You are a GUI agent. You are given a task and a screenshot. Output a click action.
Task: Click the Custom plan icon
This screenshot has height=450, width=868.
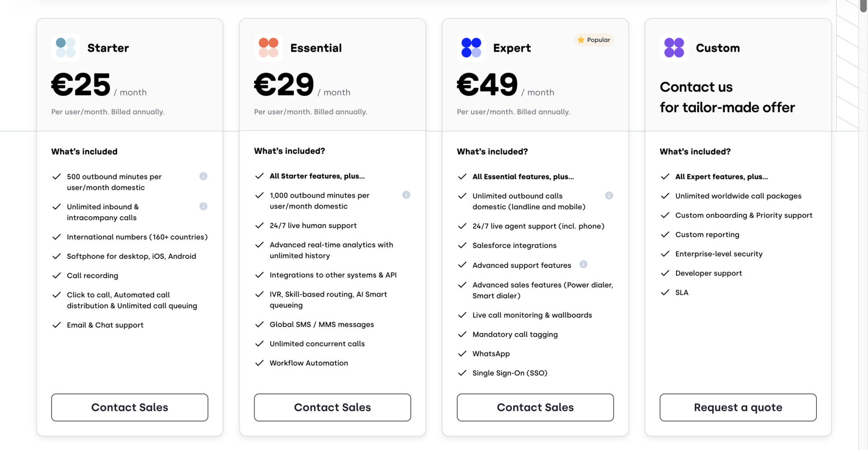(x=674, y=47)
